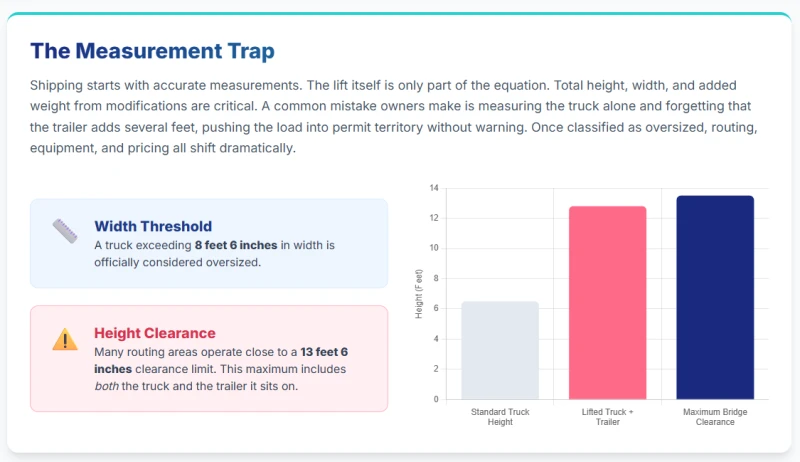Select the pink Lifted Truck + Trailer bar

(x=607, y=302)
